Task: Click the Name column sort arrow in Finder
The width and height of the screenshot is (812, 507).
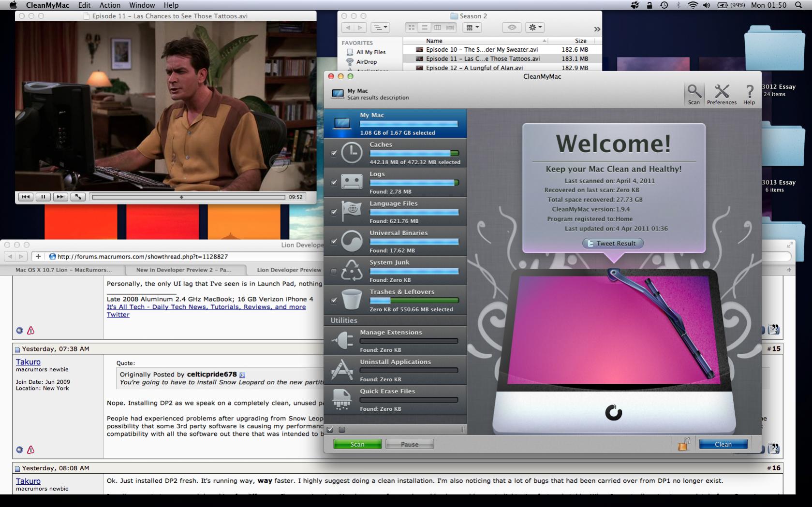Action: coord(545,41)
